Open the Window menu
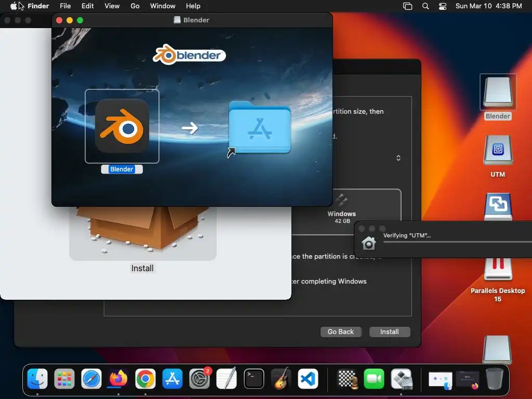This screenshot has height=399, width=532. click(x=163, y=6)
